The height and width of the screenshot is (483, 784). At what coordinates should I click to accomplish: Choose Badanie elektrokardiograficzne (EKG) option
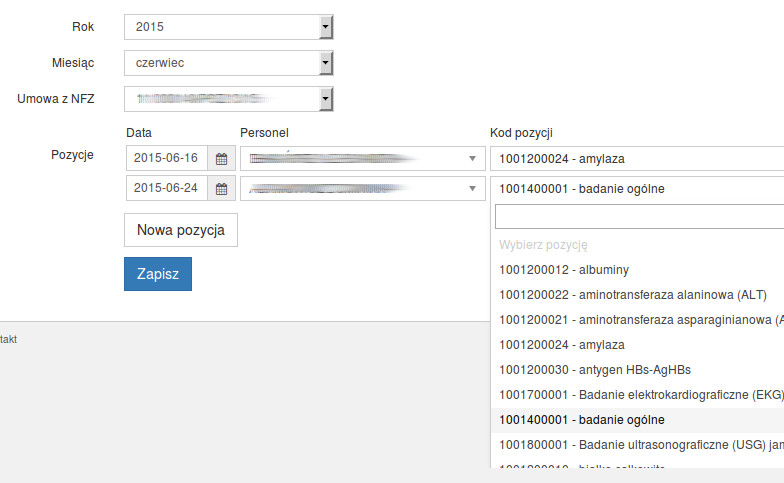[x=640, y=395]
